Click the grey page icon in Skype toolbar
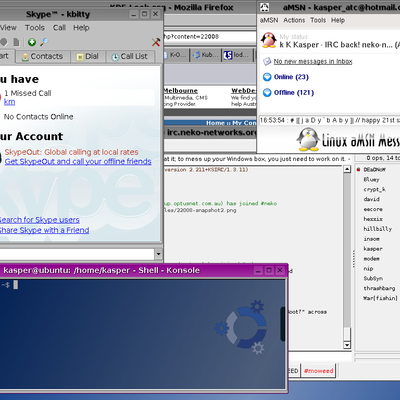 point(16,42)
